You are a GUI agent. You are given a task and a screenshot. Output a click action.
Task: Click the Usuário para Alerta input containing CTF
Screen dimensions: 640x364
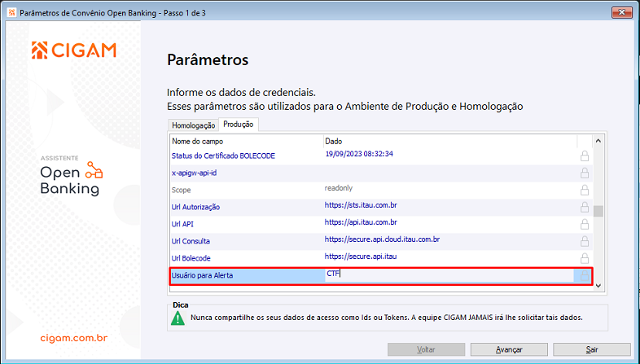pos(449,275)
